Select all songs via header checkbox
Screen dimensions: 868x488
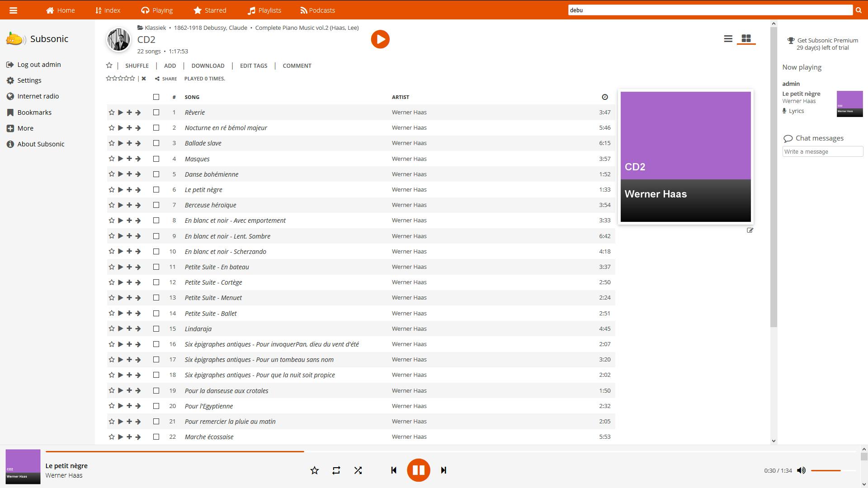(156, 97)
